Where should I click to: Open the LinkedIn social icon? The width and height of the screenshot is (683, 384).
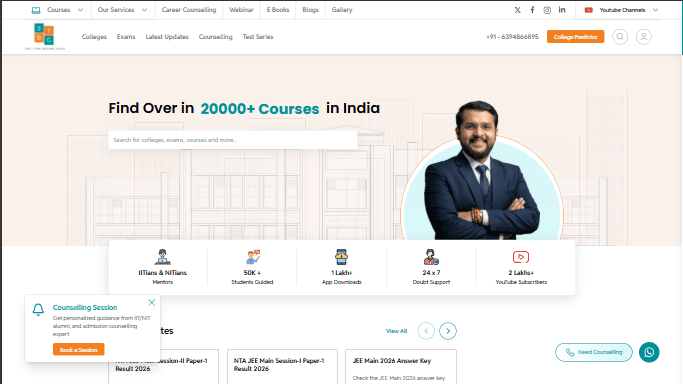(562, 10)
